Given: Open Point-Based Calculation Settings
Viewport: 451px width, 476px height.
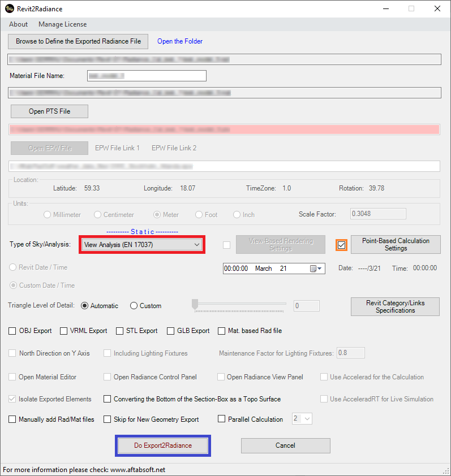Looking at the screenshot, I should [x=396, y=244].
